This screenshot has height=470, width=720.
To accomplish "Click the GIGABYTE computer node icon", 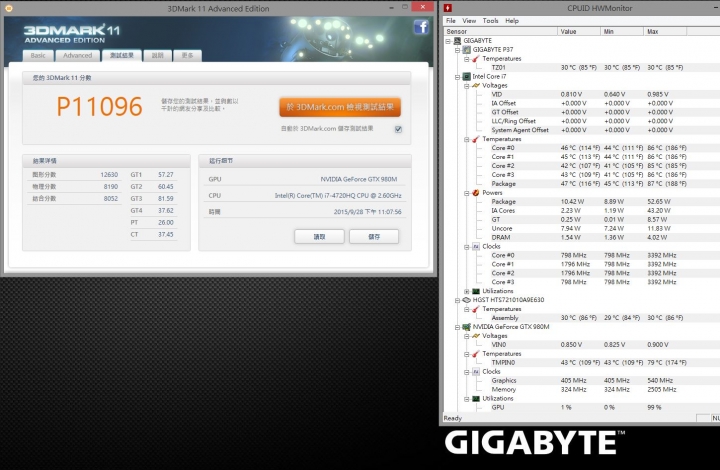I will pyautogui.click(x=458, y=40).
